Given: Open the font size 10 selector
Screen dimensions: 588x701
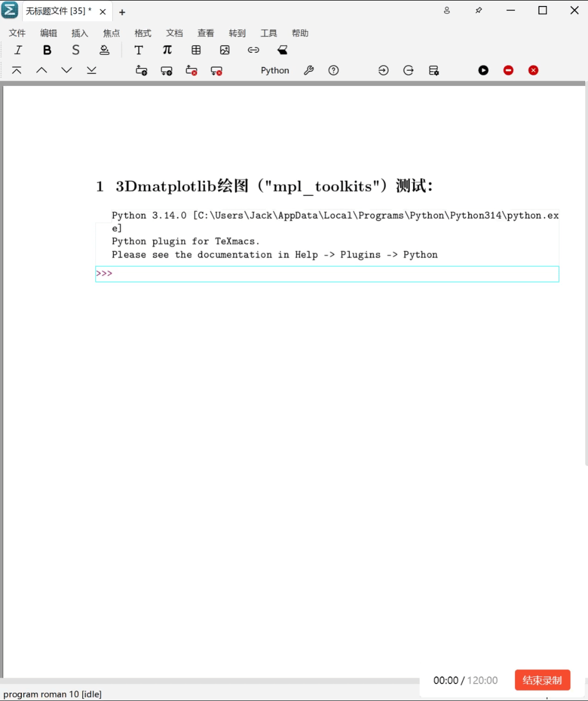Looking at the screenshot, I should coord(75,693).
